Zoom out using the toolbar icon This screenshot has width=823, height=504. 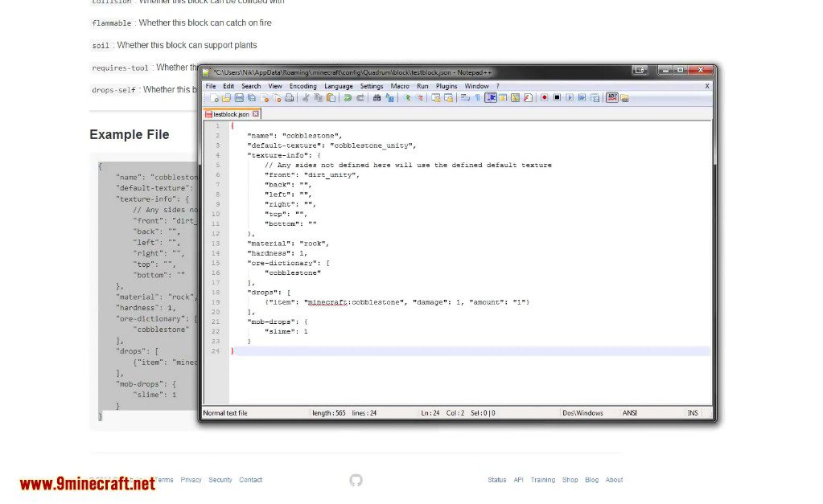pyautogui.click(x=419, y=98)
